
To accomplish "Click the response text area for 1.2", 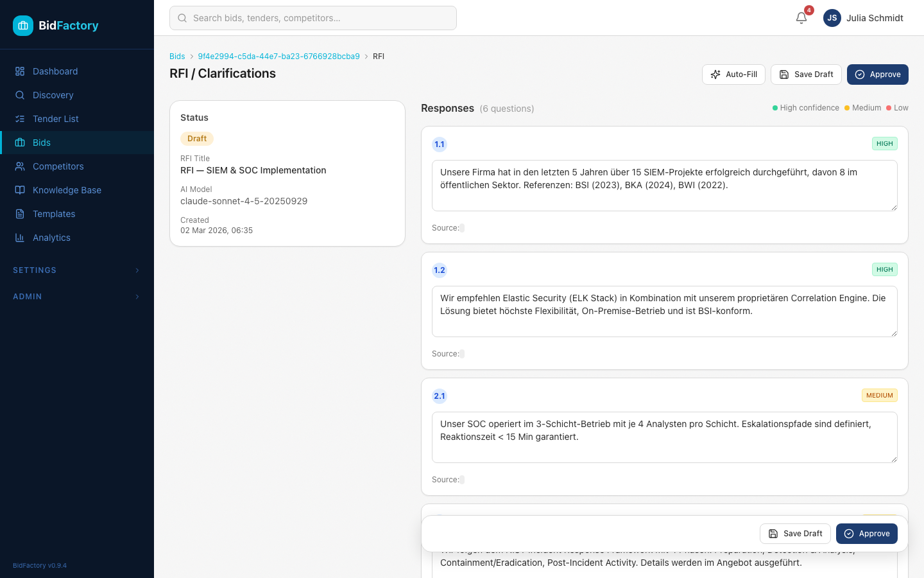I will (x=665, y=311).
